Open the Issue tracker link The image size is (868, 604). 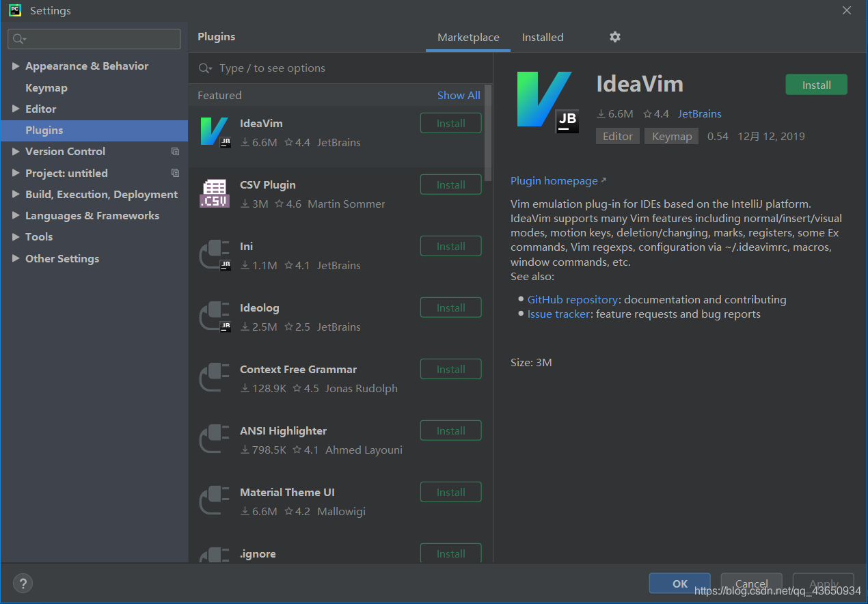[558, 314]
